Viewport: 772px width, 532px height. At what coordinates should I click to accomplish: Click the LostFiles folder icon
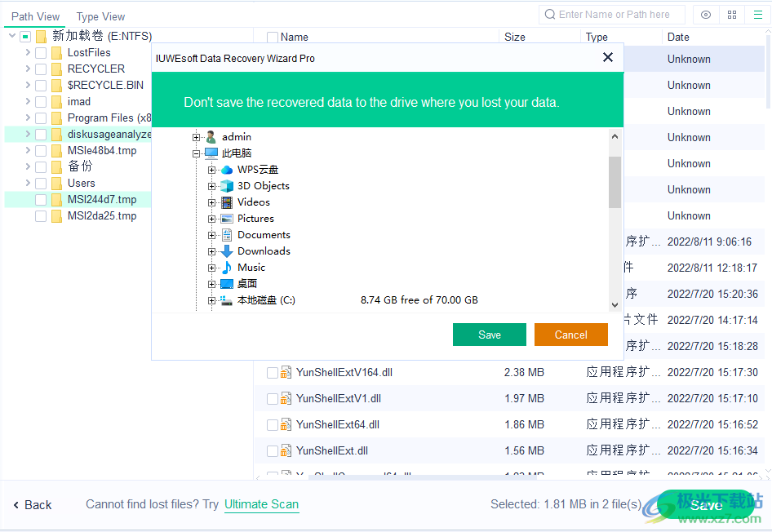tap(57, 53)
